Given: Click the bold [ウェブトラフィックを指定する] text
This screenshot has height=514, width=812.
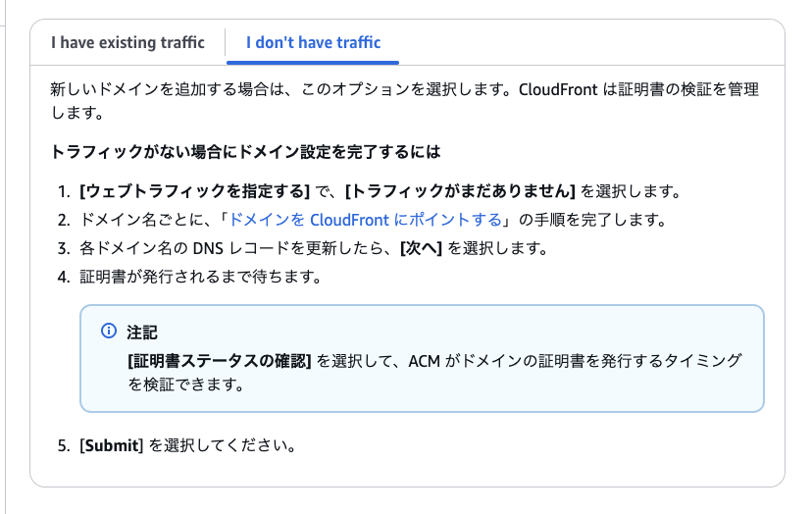Looking at the screenshot, I should 194,190.
